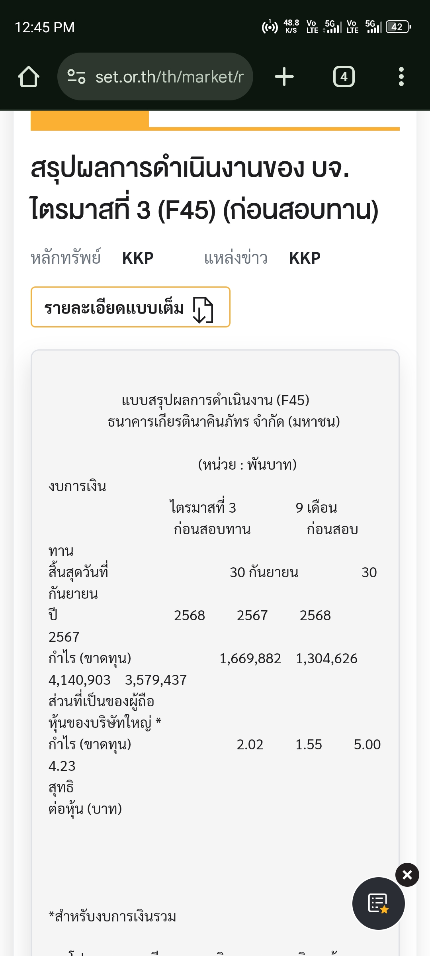This screenshot has width=430, height=980.
Task: Tap the 5G signal strength indicator
Action: pos(333,27)
